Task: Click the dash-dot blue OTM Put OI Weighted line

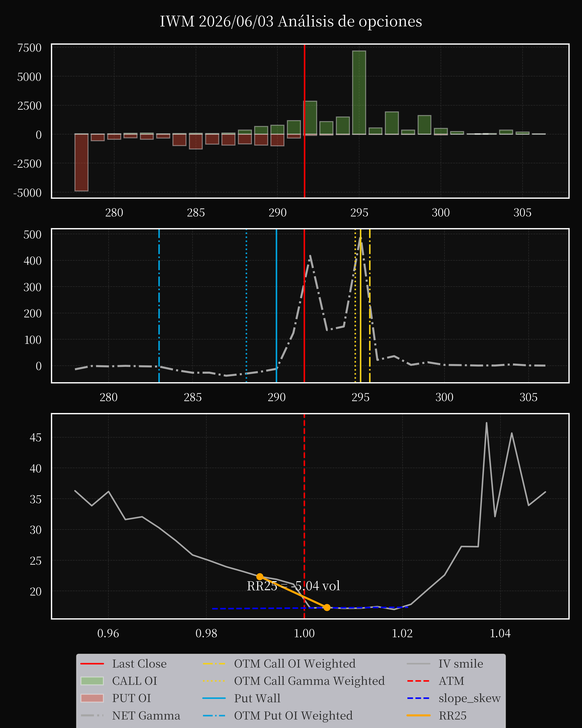Action: [x=159, y=306]
